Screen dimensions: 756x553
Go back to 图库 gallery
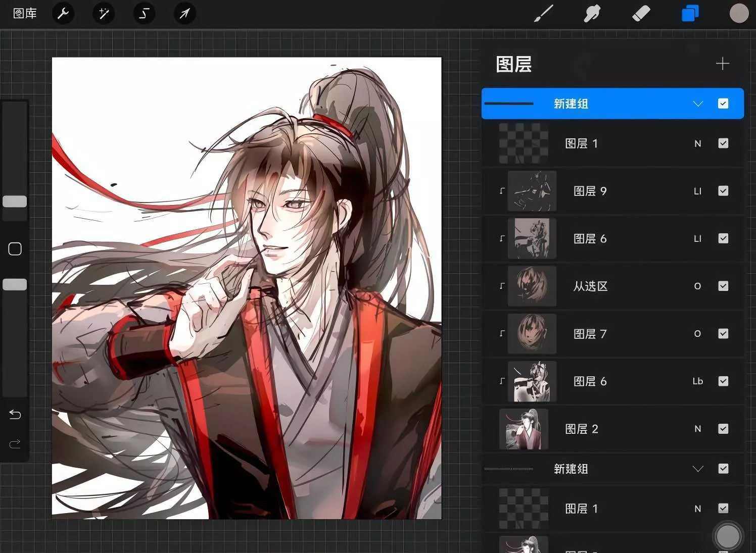(25, 14)
